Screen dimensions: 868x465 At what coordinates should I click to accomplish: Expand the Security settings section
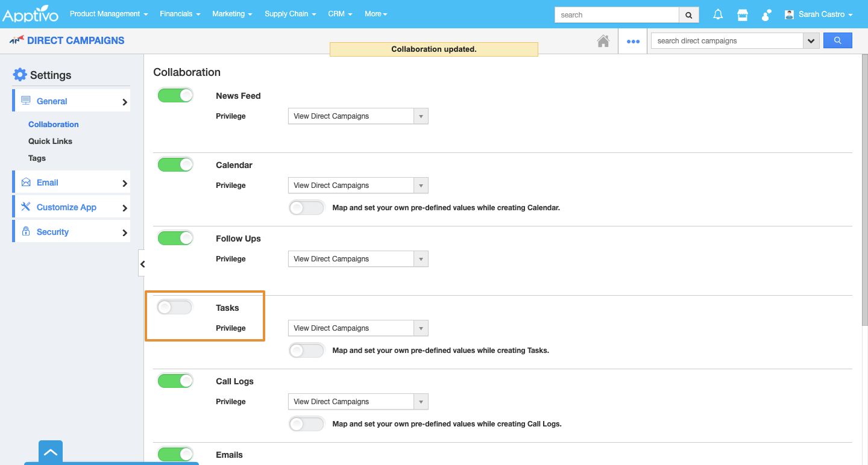point(72,232)
